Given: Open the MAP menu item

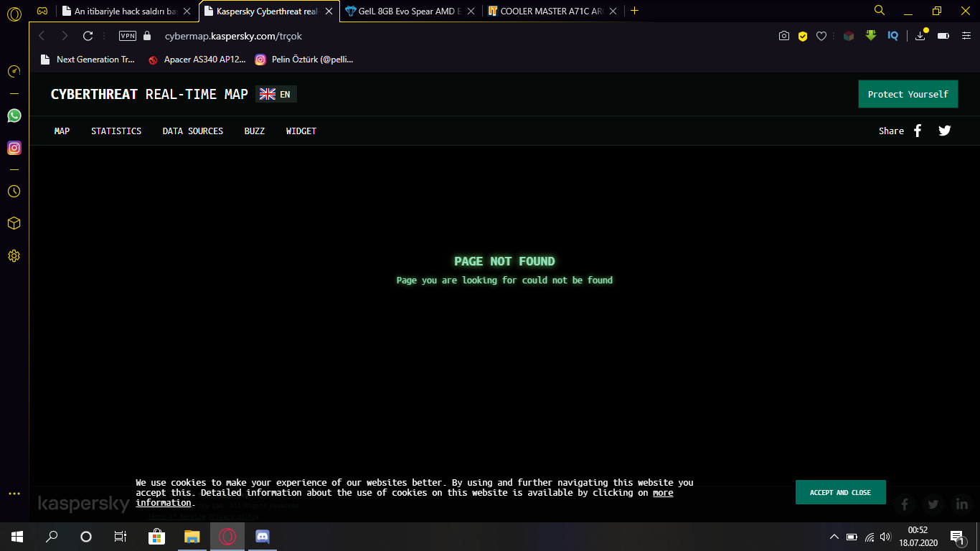Looking at the screenshot, I should 62,131.
